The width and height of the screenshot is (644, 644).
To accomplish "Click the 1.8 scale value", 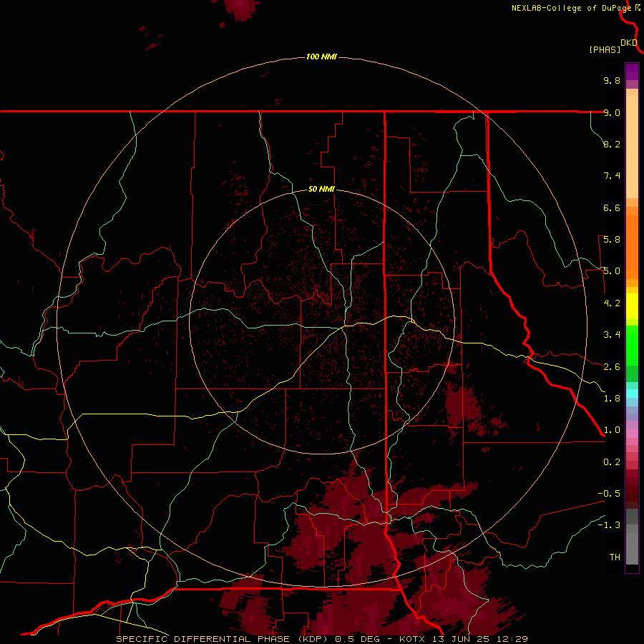I will point(612,399).
